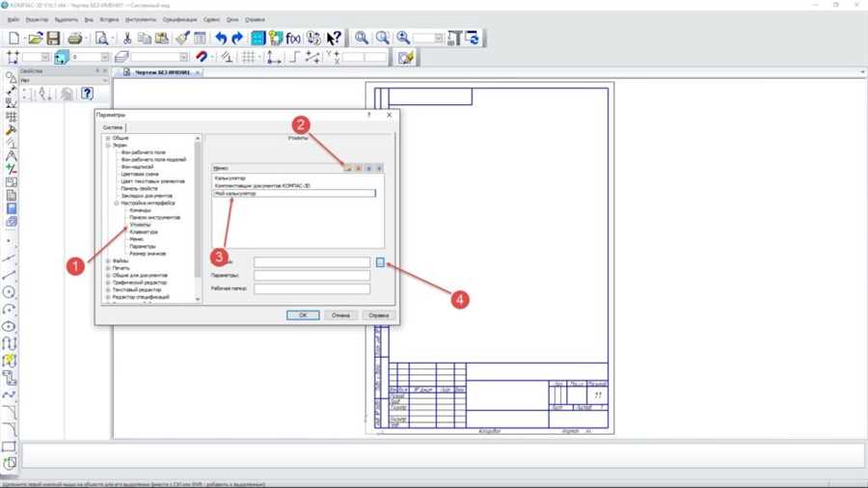The image size is (868, 488).
Task: Select 'Калькулятор' in the utilities list
Action: (231, 178)
